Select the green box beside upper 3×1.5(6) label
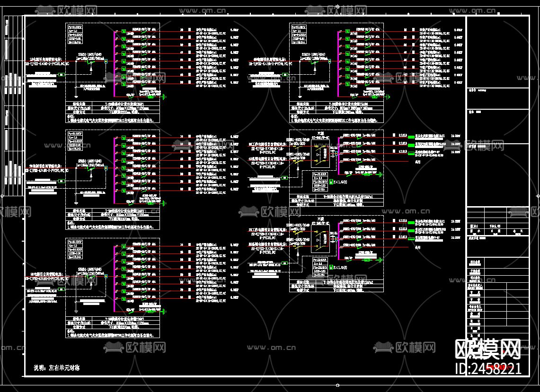The image size is (540, 392). pos(331,182)
